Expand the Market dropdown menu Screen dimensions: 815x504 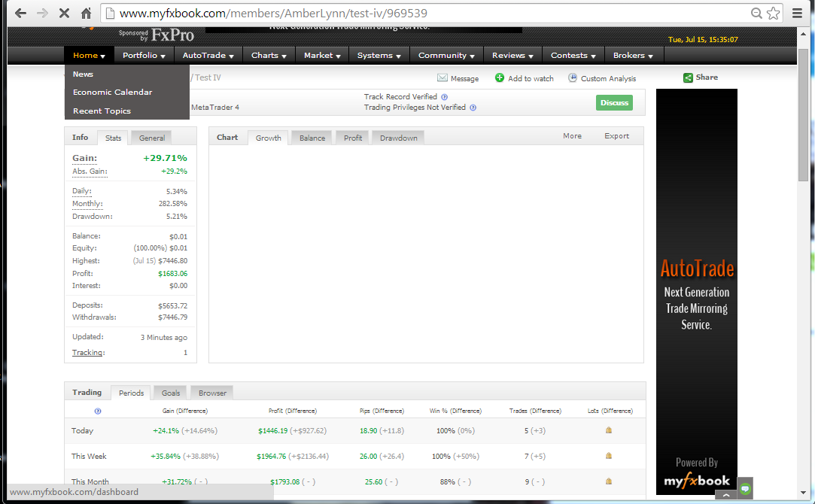tap(322, 55)
